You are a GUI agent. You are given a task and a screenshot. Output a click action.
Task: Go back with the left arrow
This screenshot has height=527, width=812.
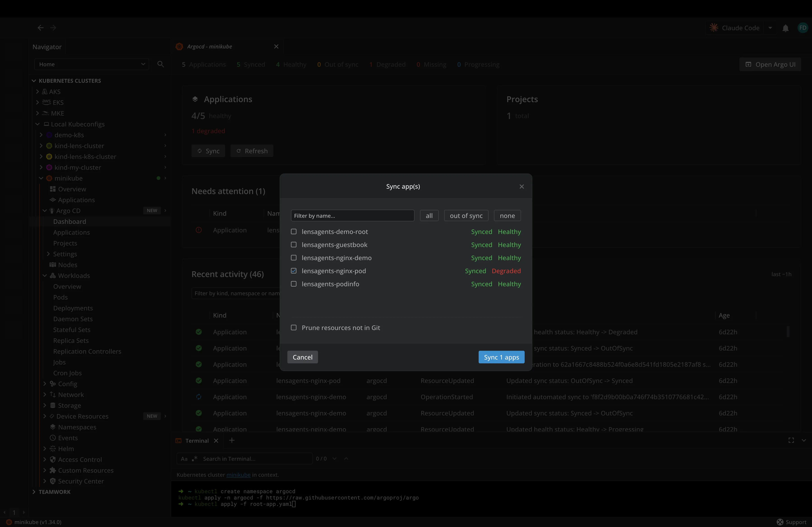pyautogui.click(x=41, y=27)
